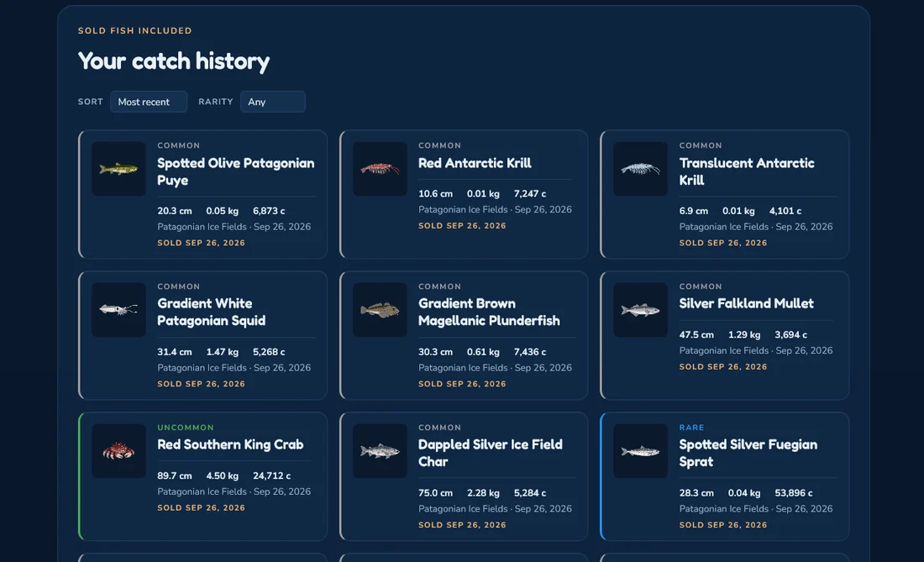Image resolution: width=924 pixels, height=562 pixels.
Task: Click the 6,873 c value
Action: [269, 211]
